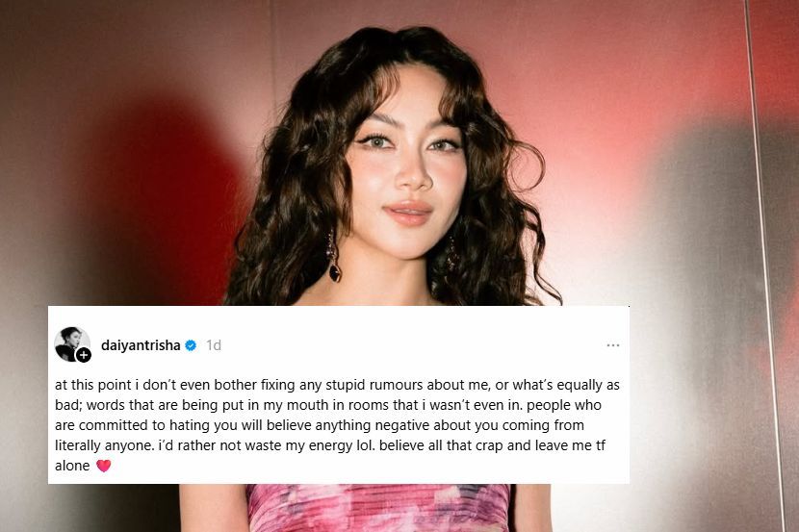Image resolution: width=799 pixels, height=532 pixels.
Task: Click empty white space in post header
Action: 407,345
